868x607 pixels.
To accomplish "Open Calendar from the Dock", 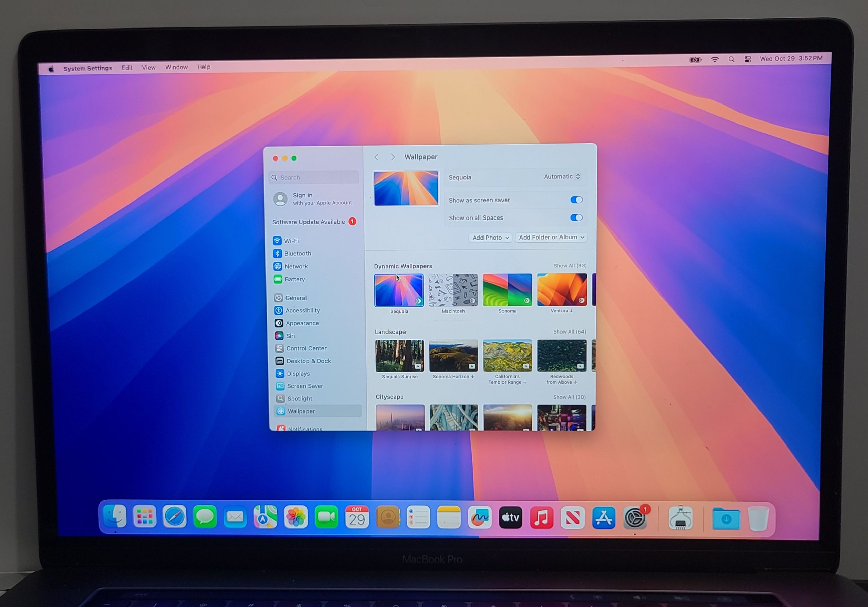I will (x=357, y=517).
